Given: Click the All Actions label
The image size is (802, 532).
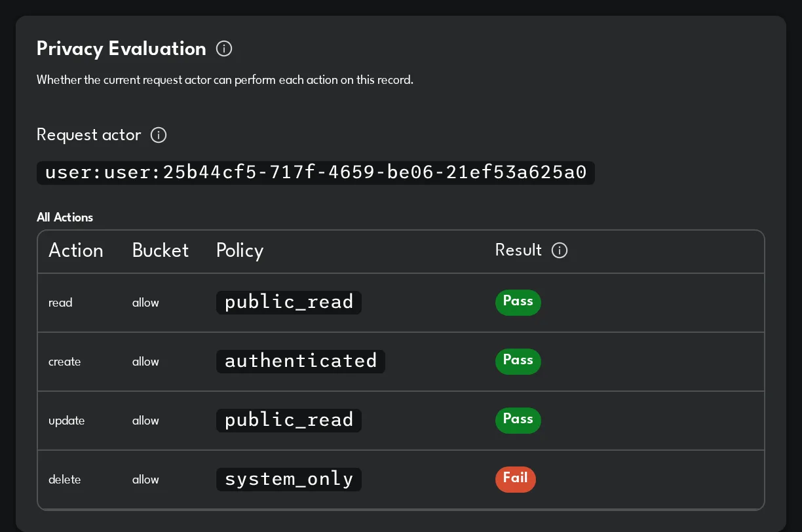Looking at the screenshot, I should [65, 218].
